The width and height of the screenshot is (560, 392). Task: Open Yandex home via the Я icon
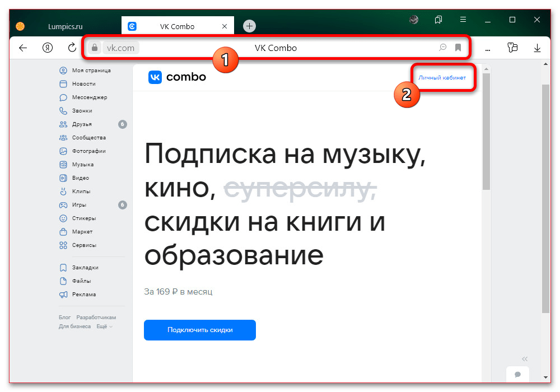pyautogui.click(x=48, y=48)
